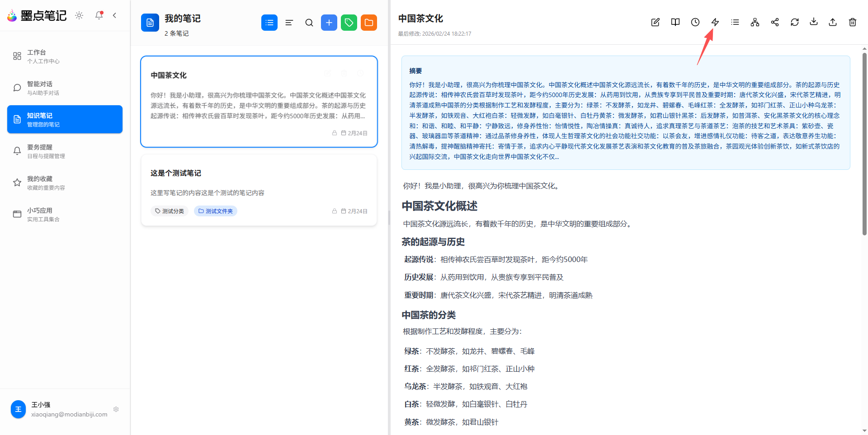Click the edit note pencil icon

point(655,22)
